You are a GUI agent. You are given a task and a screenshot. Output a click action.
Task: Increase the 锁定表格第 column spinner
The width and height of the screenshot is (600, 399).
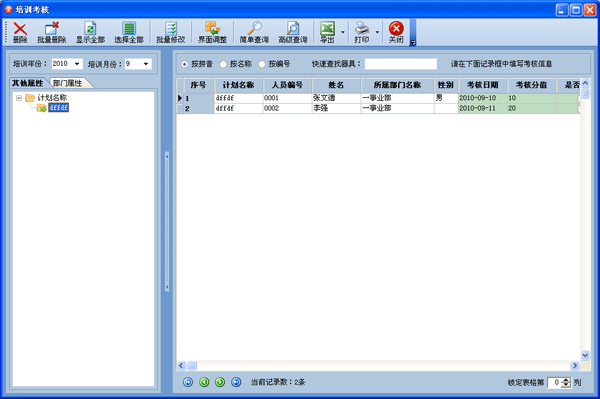coord(567,380)
